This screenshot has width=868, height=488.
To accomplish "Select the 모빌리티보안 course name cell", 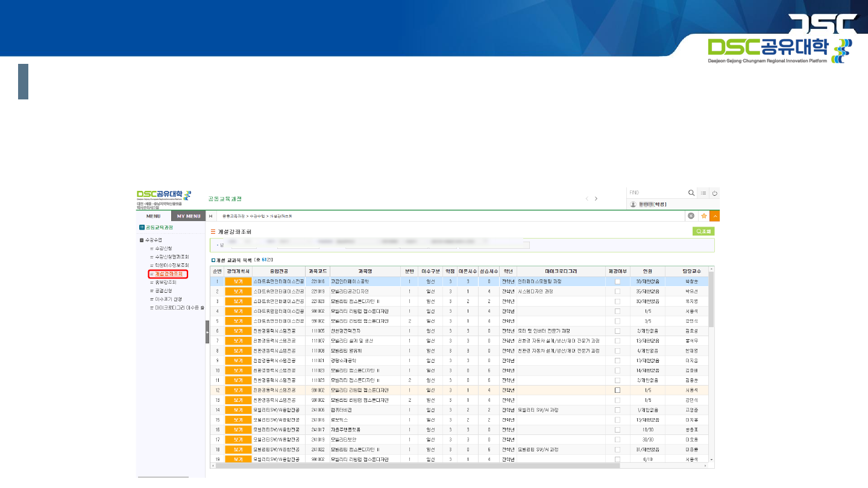I will [x=366, y=439].
